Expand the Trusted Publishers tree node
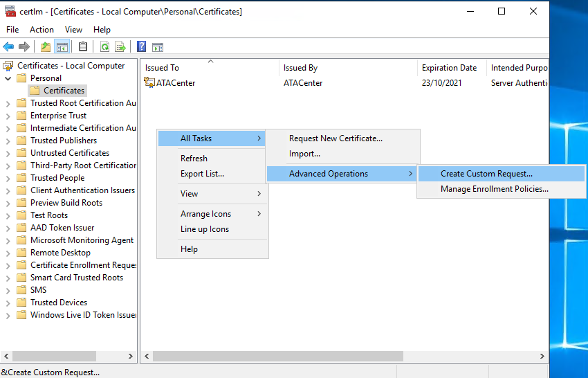The image size is (588, 378). (x=8, y=141)
